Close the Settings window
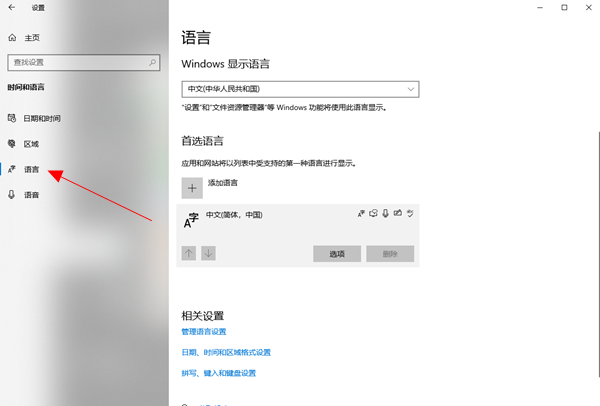The height and width of the screenshot is (406, 600). [589, 7]
